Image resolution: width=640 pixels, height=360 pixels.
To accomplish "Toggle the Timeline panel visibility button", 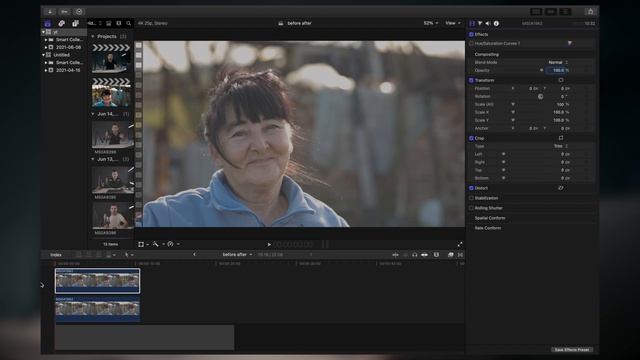I will pyautogui.click(x=551, y=11).
